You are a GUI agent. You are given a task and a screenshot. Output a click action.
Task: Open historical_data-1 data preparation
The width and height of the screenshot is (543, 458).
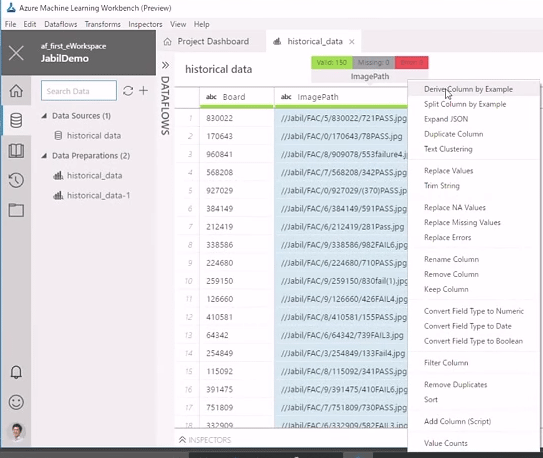98,195
